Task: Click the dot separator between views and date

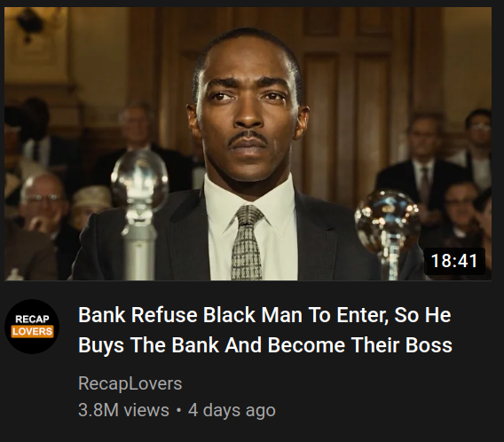Action: (178, 411)
